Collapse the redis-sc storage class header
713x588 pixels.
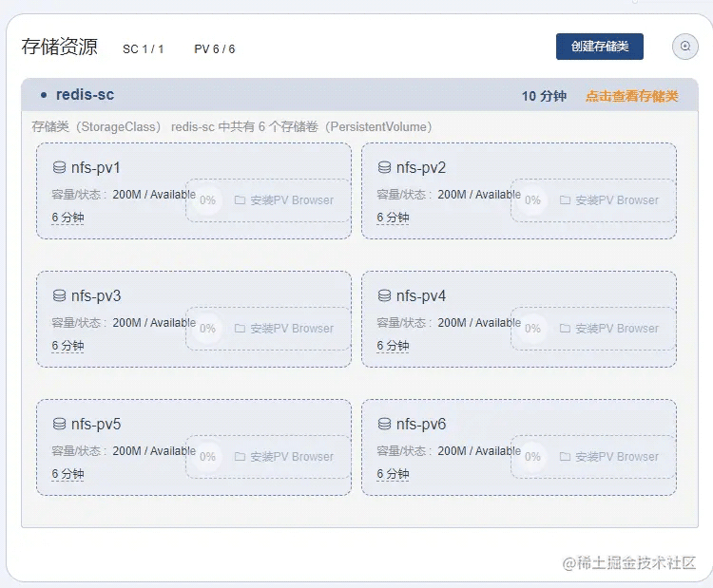tap(85, 95)
